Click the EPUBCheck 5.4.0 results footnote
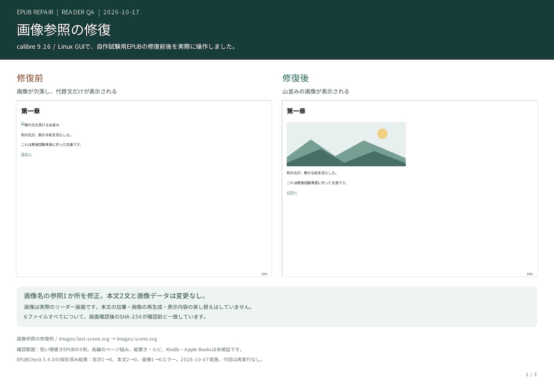 click(140, 359)
